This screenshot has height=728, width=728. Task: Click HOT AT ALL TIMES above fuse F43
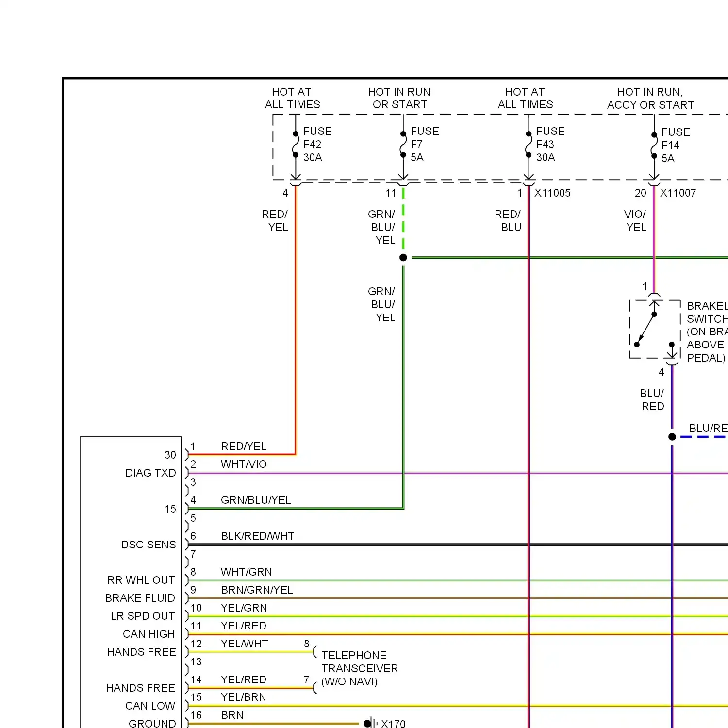pos(525,98)
